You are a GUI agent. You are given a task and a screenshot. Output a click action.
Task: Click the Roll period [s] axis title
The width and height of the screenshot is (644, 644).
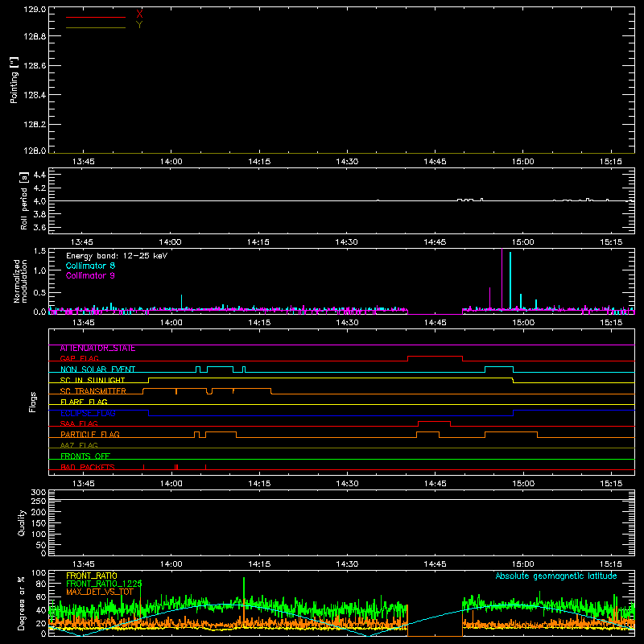[x=24, y=200]
